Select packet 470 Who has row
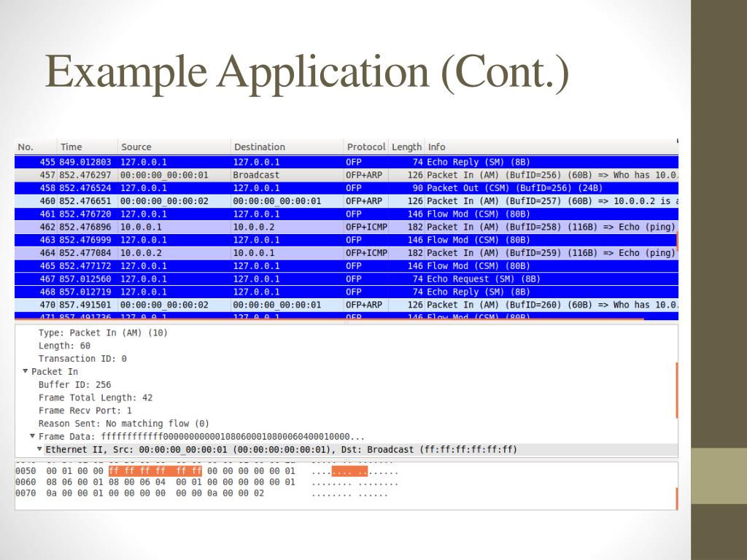 (x=347, y=305)
